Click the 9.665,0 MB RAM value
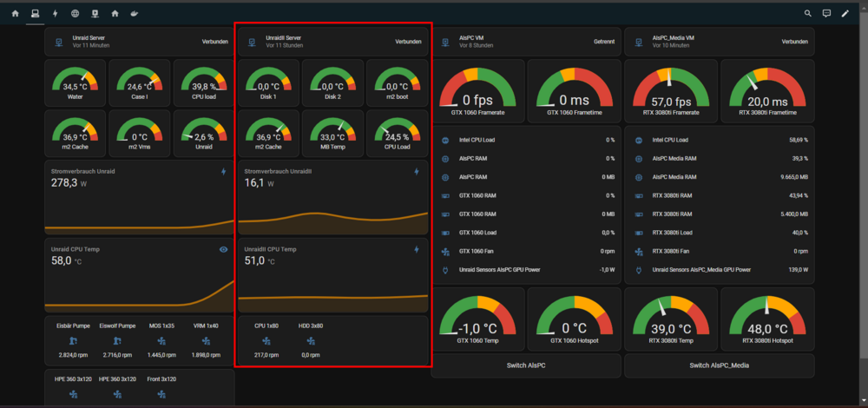Viewport: 868px width, 408px height. point(794,177)
